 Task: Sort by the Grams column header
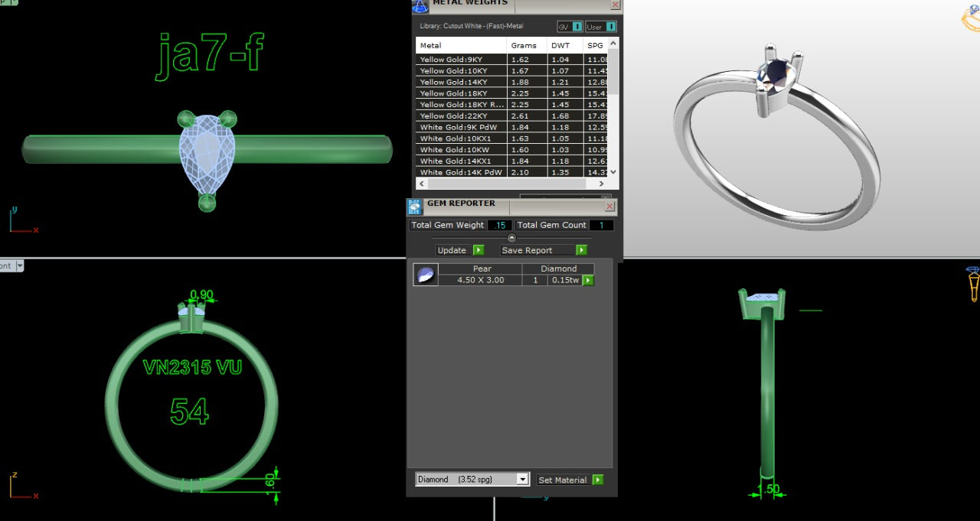(526, 46)
